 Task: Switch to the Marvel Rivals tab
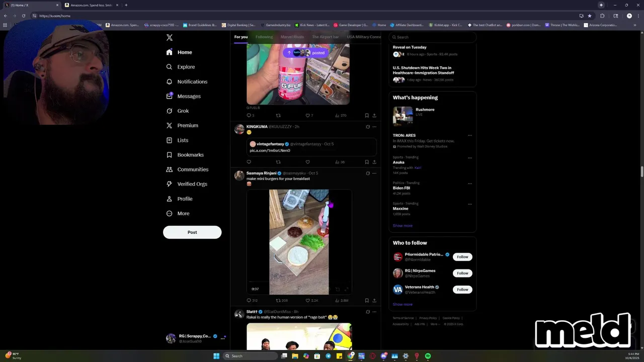coord(292,37)
